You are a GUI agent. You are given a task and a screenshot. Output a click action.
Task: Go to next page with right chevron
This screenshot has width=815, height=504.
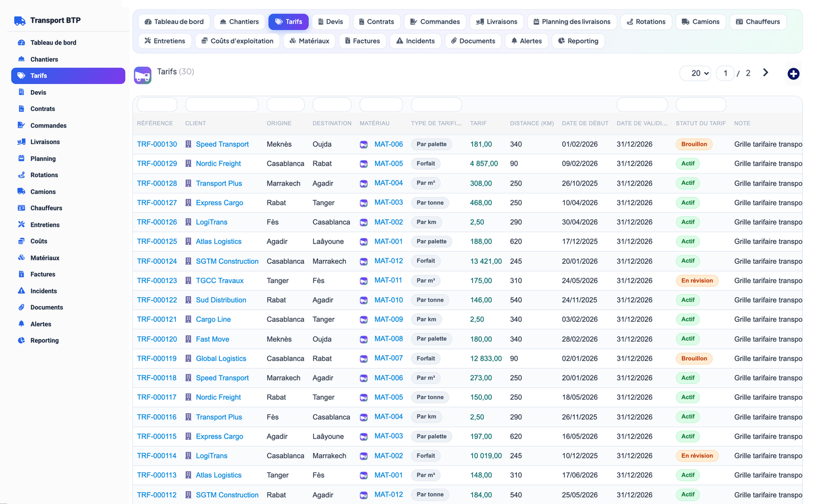pos(765,73)
